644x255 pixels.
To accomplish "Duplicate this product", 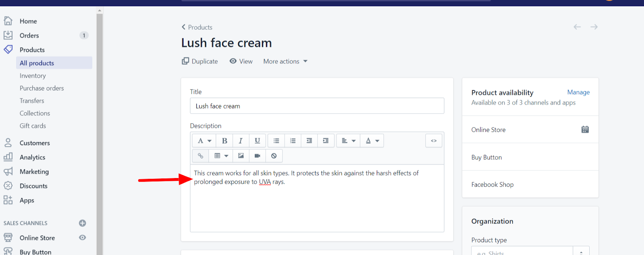I will (x=200, y=61).
